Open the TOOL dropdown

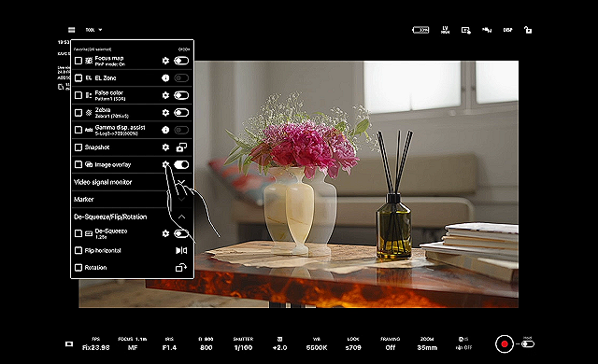[93, 30]
